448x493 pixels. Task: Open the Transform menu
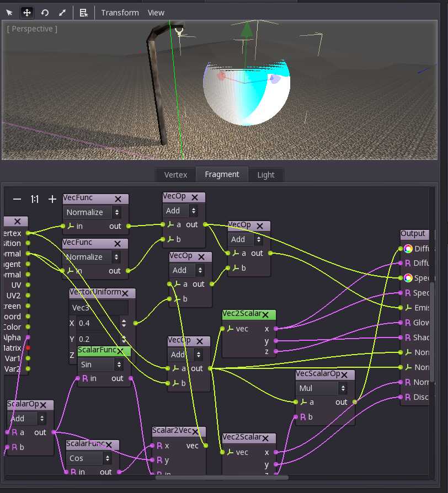(x=120, y=13)
